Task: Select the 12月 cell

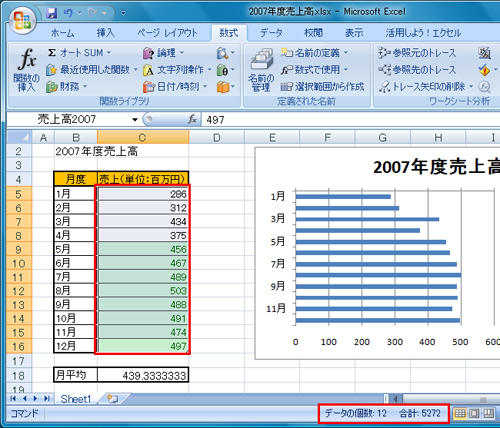Action: (75, 346)
